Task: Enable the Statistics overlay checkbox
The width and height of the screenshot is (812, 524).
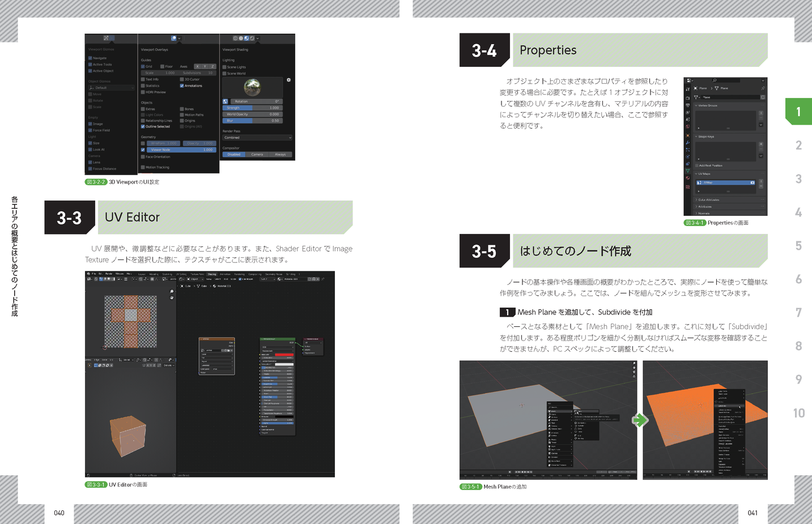Action: point(143,86)
